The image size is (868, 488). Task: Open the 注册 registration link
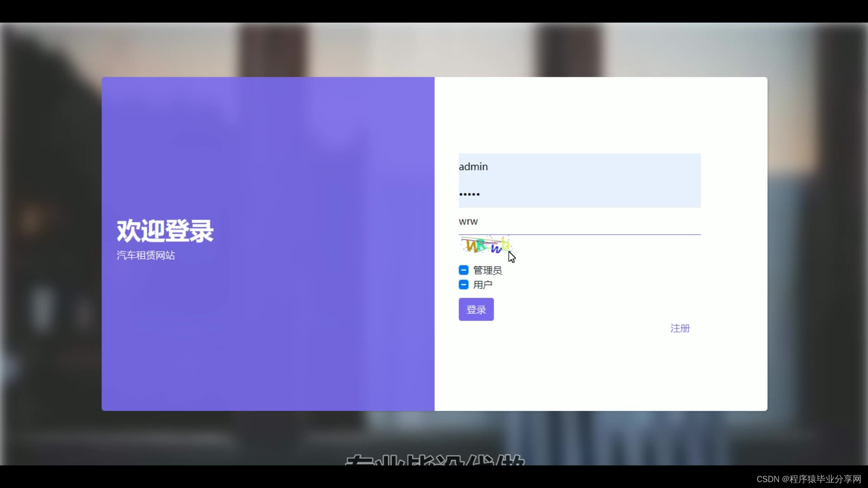679,328
